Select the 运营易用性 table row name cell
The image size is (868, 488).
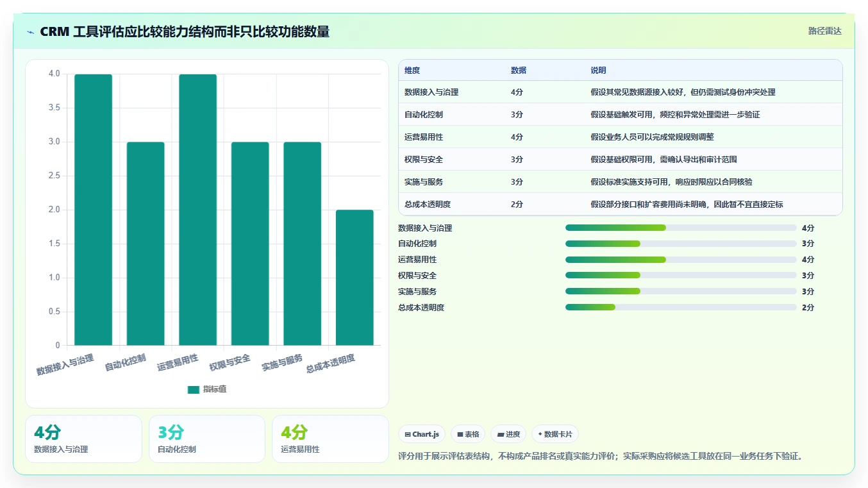424,137
